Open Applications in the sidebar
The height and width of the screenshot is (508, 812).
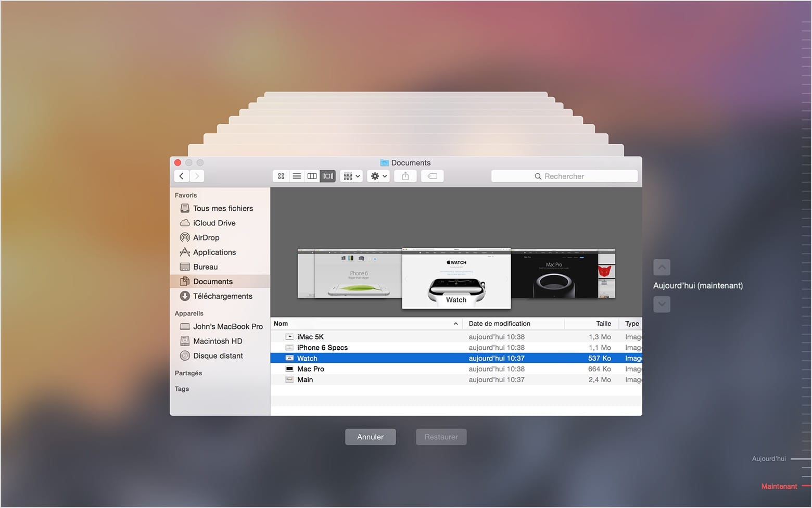pos(220,252)
